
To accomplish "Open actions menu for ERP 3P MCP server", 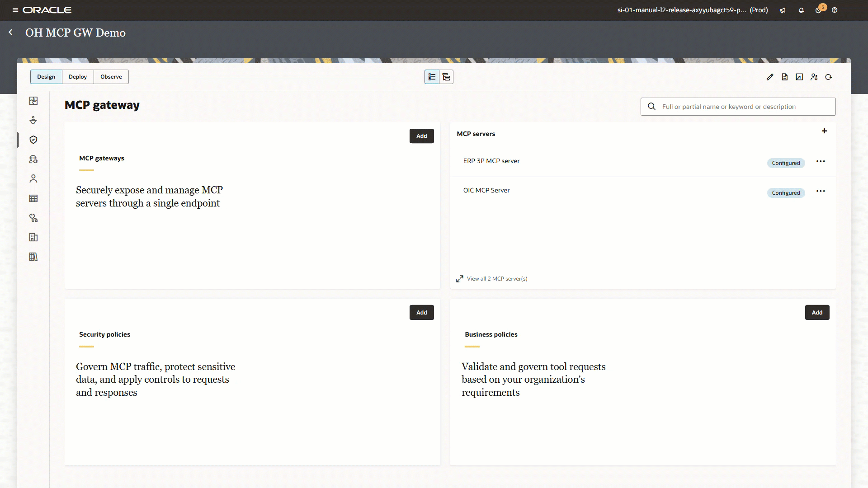I will point(821,161).
